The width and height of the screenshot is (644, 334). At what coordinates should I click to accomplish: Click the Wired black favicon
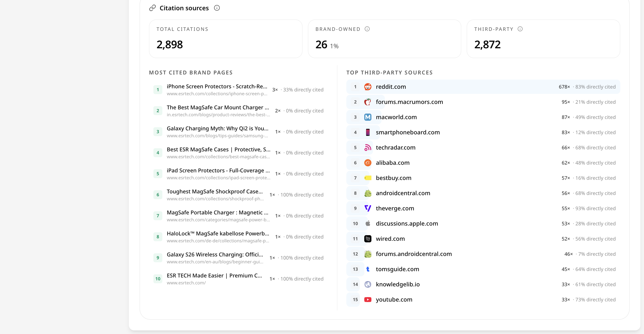368,239
